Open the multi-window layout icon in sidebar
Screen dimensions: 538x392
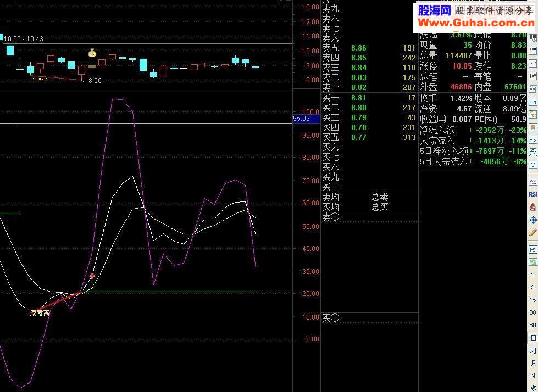pos(533,89)
